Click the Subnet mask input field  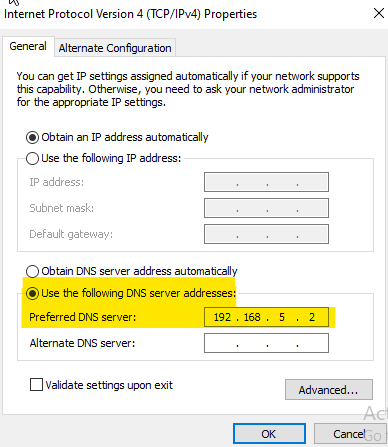click(266, 208)
